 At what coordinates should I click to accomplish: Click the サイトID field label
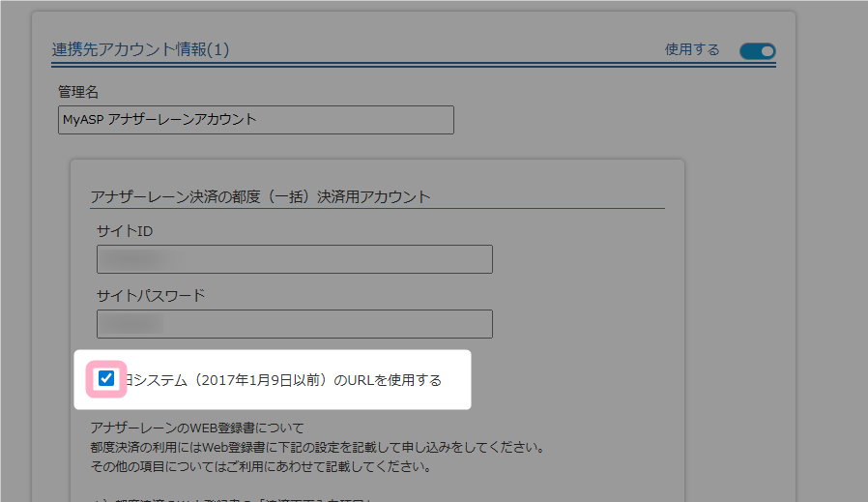tap(125, 231)
